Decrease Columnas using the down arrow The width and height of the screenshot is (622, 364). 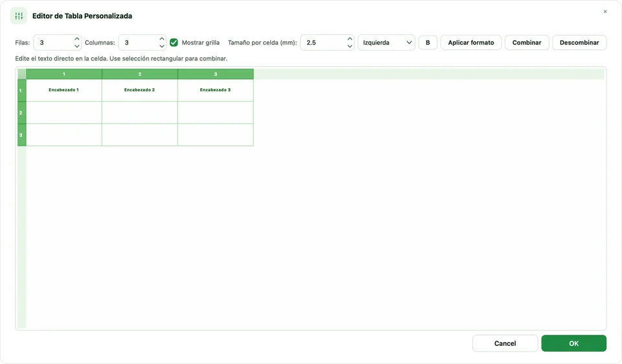(162, 46)
